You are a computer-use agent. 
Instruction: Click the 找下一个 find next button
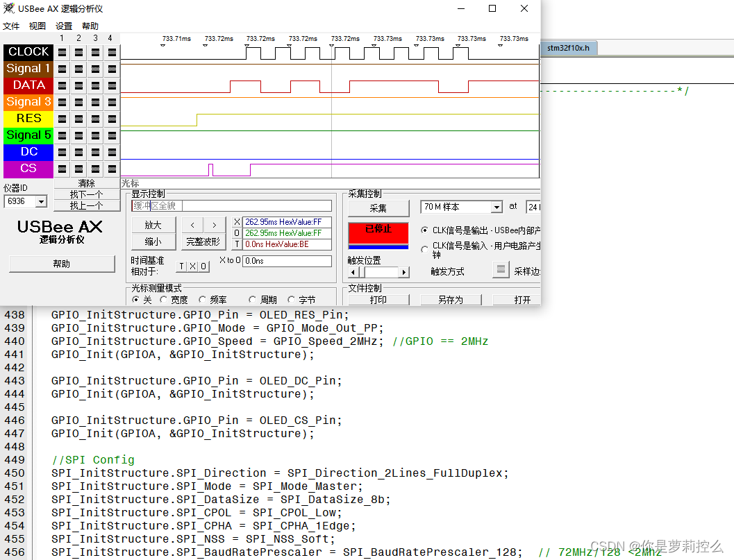[x=87, y=194]
